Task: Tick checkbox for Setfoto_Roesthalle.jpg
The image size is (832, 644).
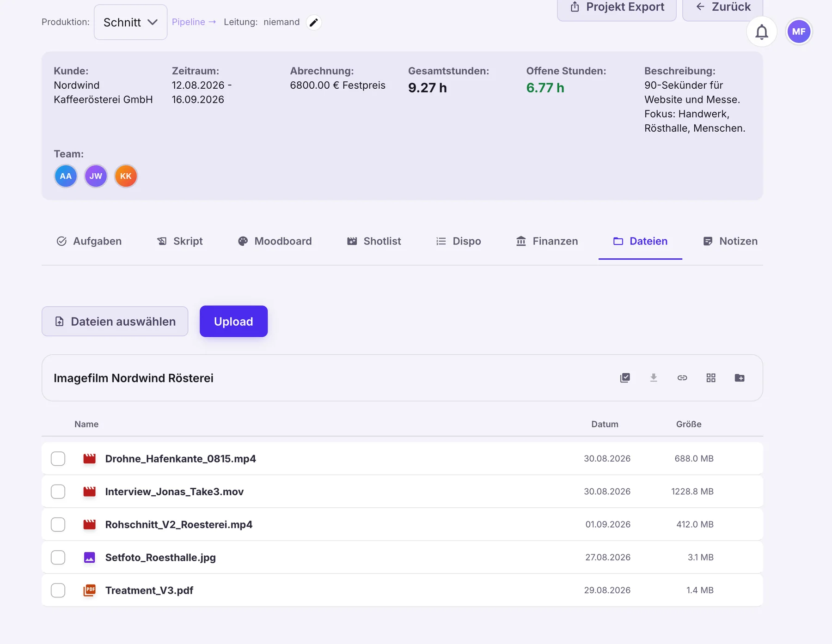Action: pyautogui.click(x=58, y=558)
